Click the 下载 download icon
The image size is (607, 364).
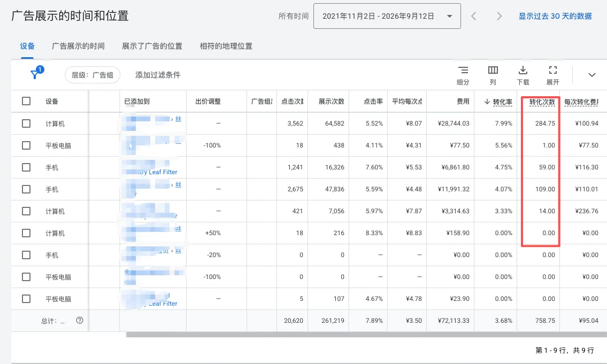[x=523, y=71]
